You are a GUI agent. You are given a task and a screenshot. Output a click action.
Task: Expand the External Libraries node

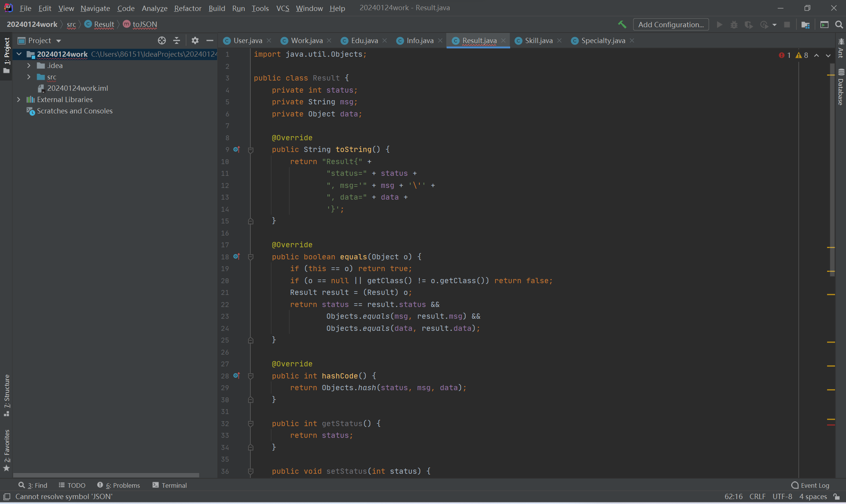(19, 99)
